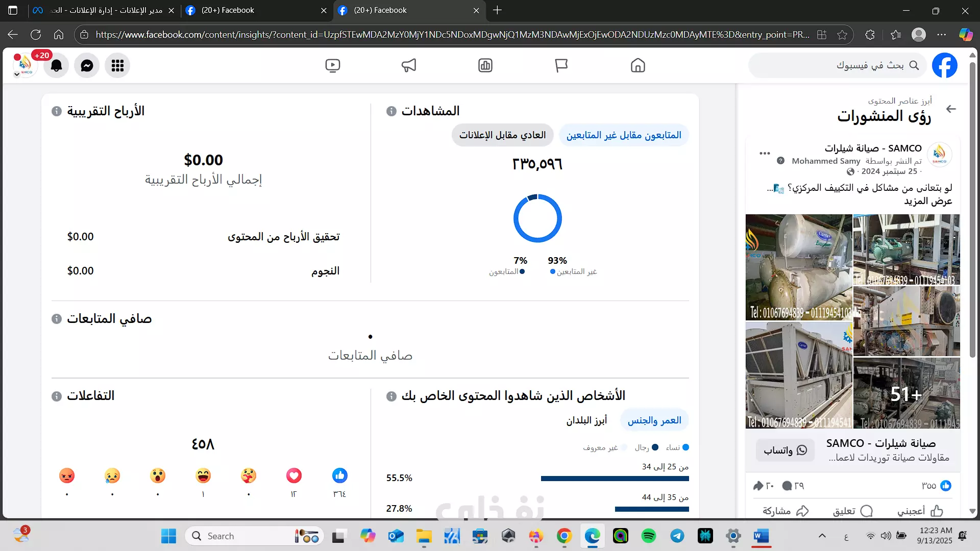Image resolution: width=980 pixels, height=551 pixels.
Task: Open Telegram from the taskbar
Action: (677, 536)
